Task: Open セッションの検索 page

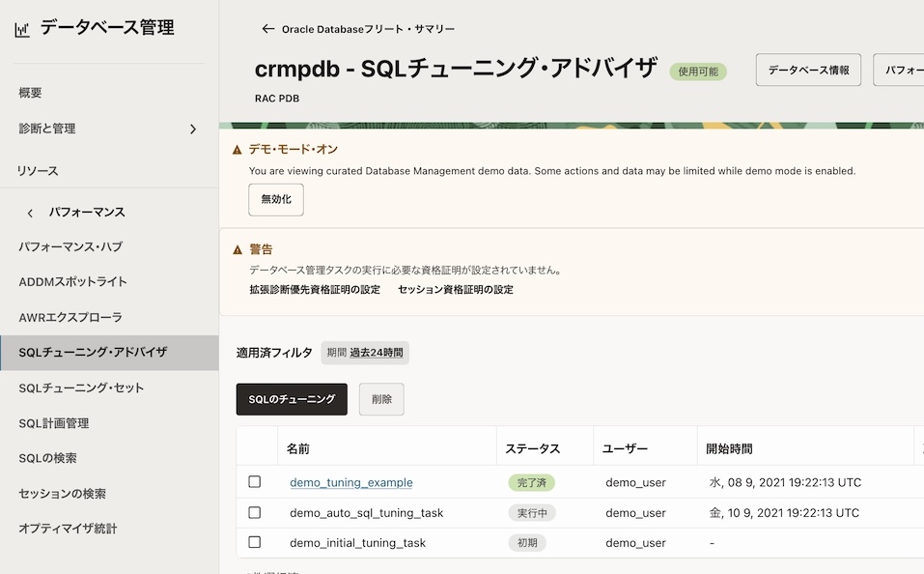Action: (x=62, y=493)
